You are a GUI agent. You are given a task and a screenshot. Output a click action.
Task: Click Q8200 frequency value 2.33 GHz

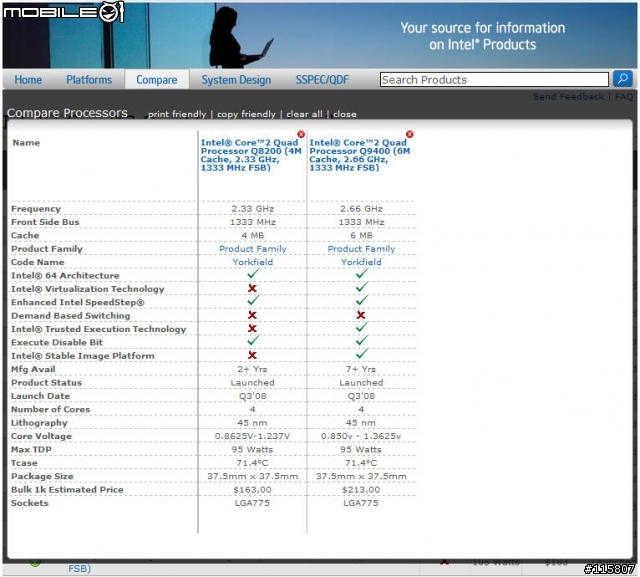(253, 209)
